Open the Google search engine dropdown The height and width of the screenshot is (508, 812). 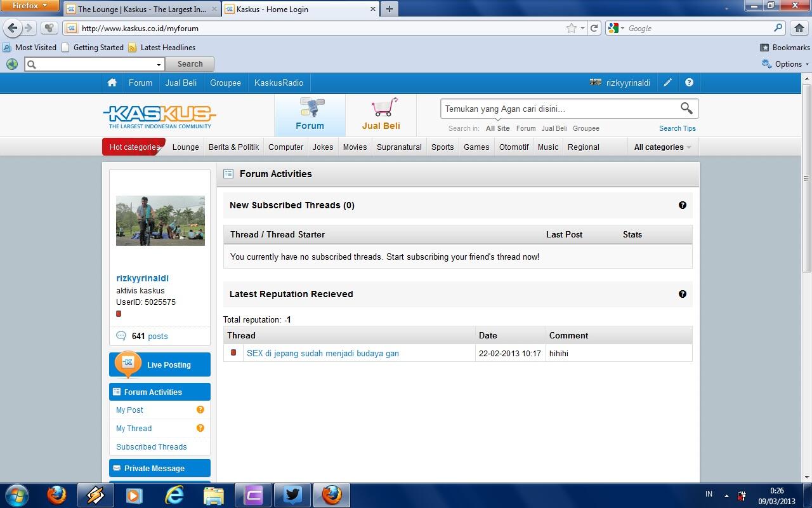pos(616,28)
